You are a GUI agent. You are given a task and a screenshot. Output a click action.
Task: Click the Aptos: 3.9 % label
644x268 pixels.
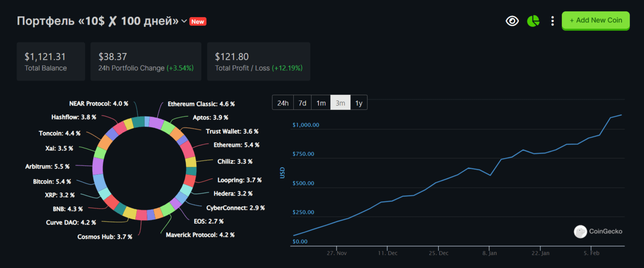point(211,117)
